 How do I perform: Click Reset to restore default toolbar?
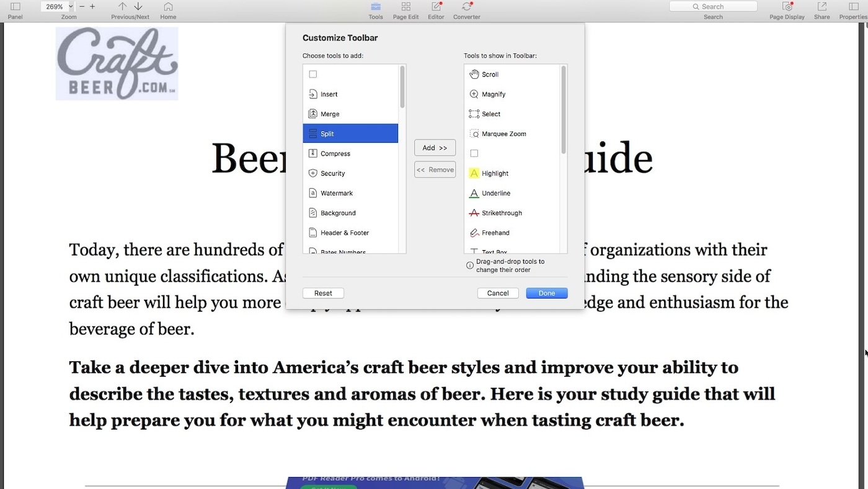[323, 294]
